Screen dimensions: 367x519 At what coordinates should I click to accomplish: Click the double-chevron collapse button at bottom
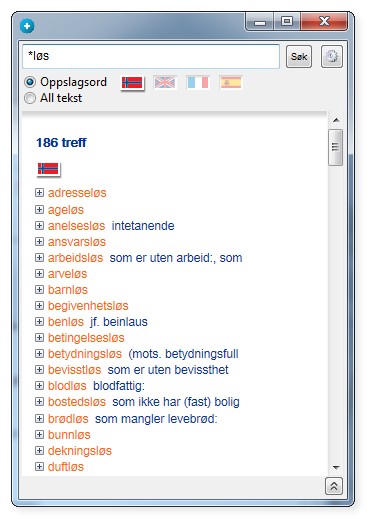(334, 486)
